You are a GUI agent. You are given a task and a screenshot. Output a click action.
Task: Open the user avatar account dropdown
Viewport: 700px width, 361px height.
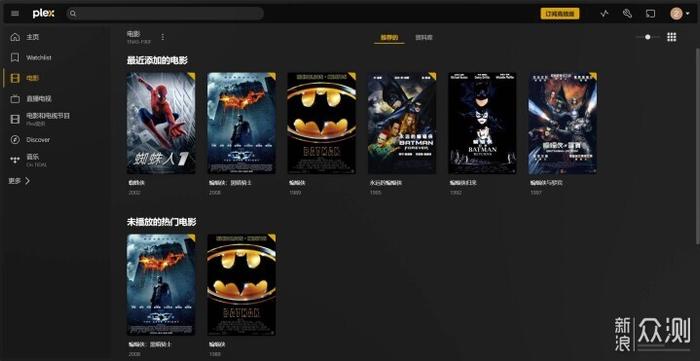click(x=679, y=13)
